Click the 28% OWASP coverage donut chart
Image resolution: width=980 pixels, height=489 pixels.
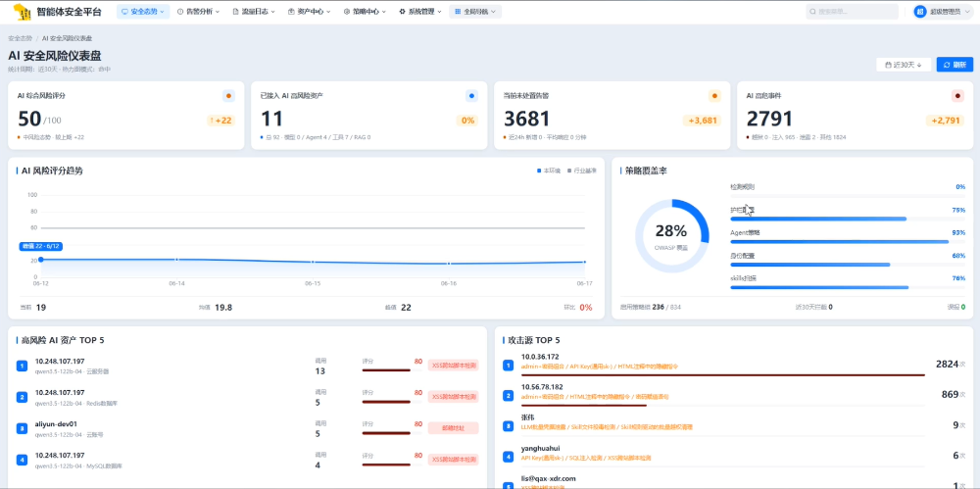click(672, 236)
